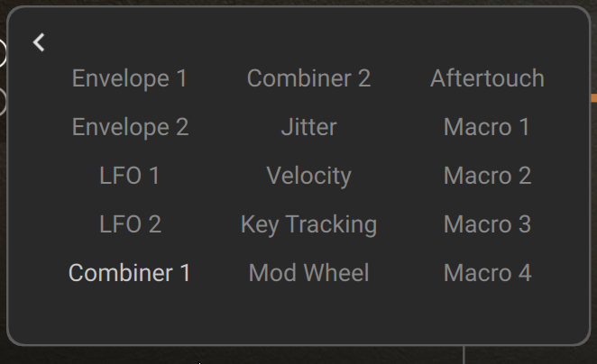Select Jitter modulation source
The image size is (597, 364).
(x=308, y=127)
